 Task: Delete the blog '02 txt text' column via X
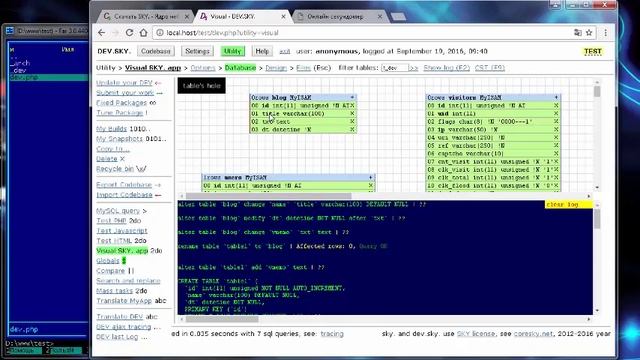point(352,122)
